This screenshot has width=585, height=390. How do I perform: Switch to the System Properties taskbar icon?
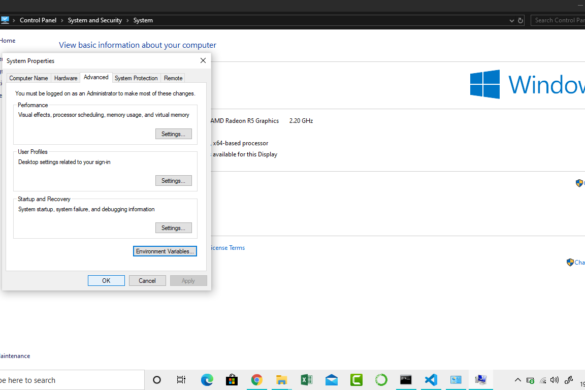481,380
